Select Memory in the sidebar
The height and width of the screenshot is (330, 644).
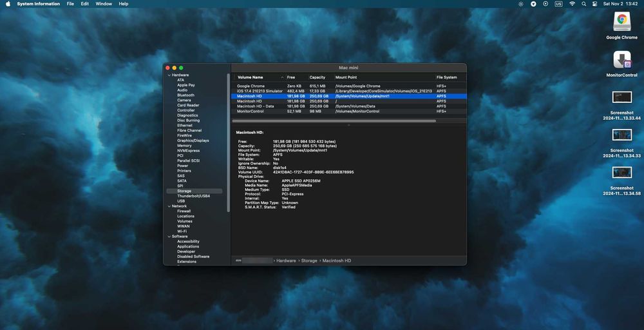point(184,146)
